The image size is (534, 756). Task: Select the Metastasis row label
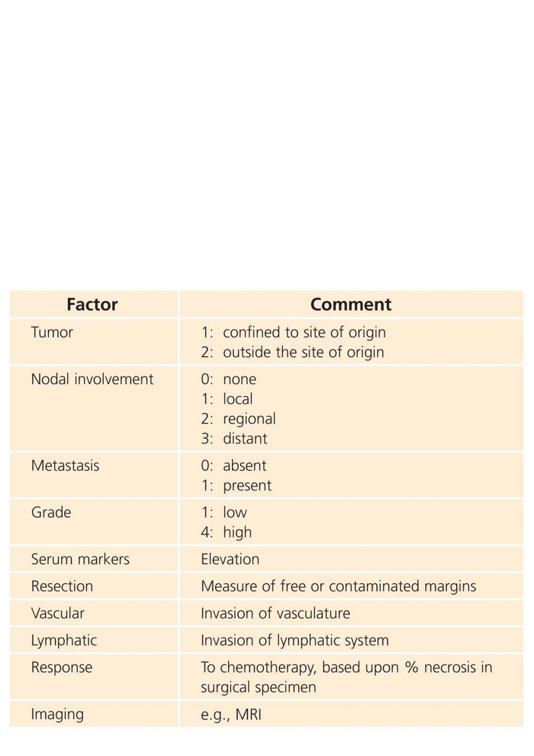65,465
